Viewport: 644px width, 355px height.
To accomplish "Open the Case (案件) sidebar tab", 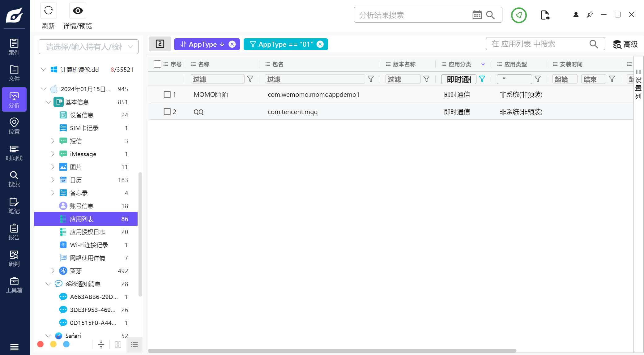I will (x=14, y=47).
